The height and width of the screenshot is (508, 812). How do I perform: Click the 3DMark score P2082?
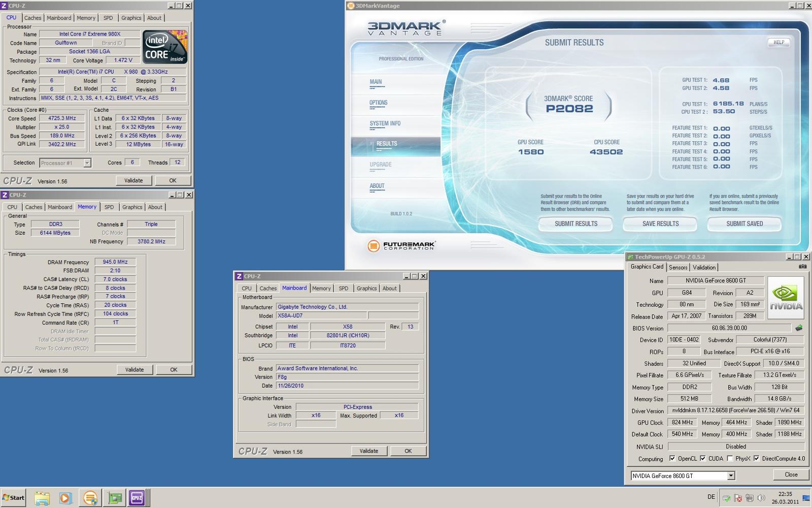[569, 108]
